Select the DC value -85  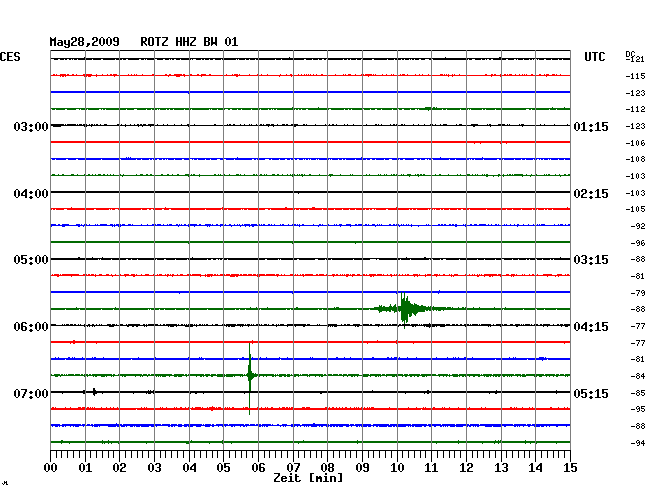[x=638, y=393]
